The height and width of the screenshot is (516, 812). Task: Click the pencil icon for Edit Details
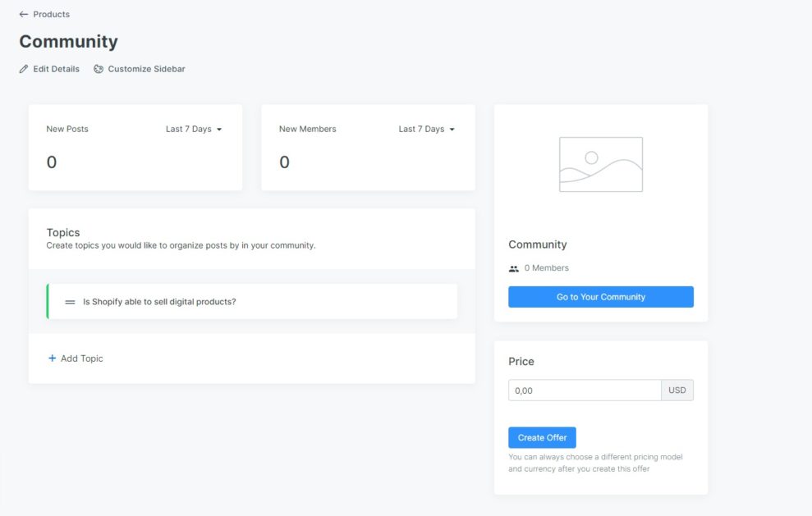click(24, 69)
